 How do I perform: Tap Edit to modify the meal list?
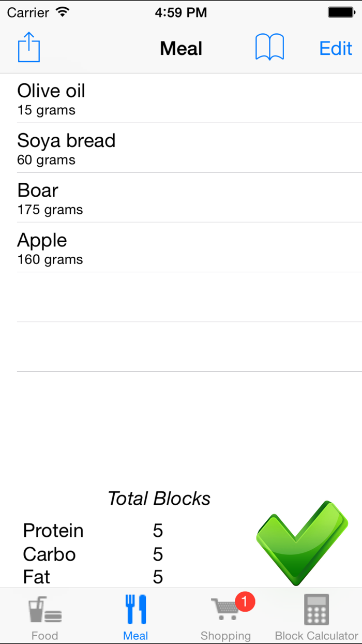[335, 48]
